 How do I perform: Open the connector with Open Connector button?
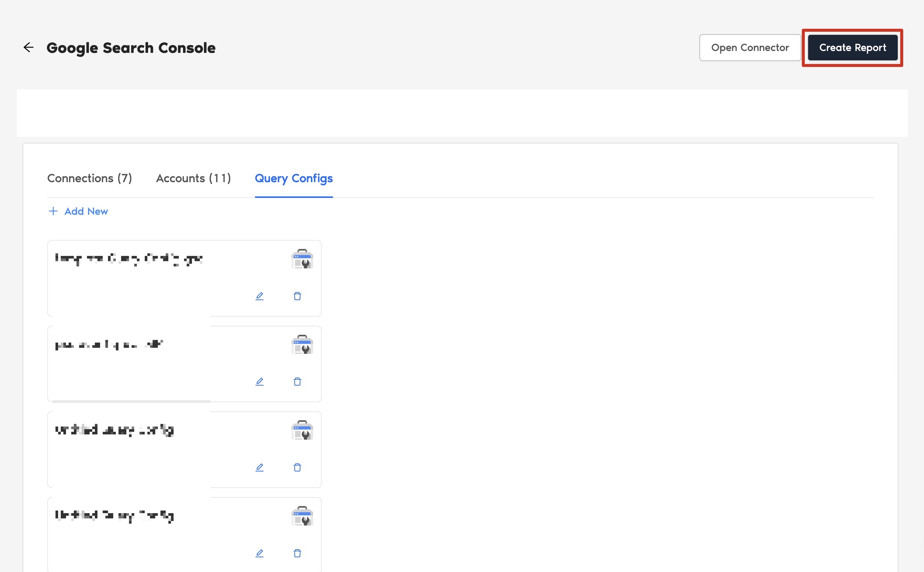(x=750, y=48)
